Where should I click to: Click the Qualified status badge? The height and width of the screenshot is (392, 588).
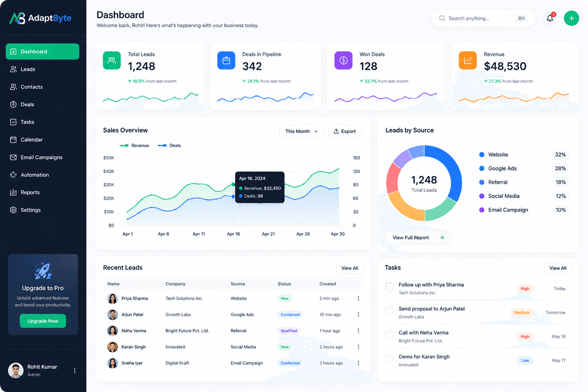coord(289,331)
